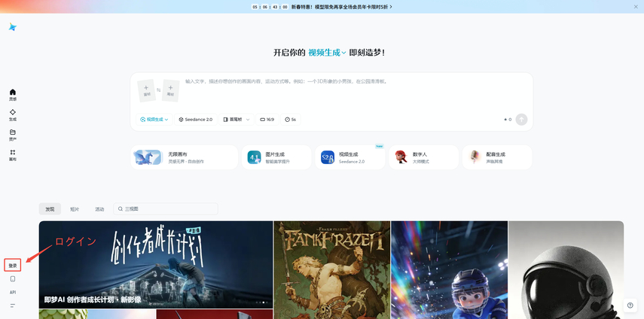Open the black-and-white astronaut helmet thumbnail
The height and width of the screenshot is (319, 644).
pos(566,270)
